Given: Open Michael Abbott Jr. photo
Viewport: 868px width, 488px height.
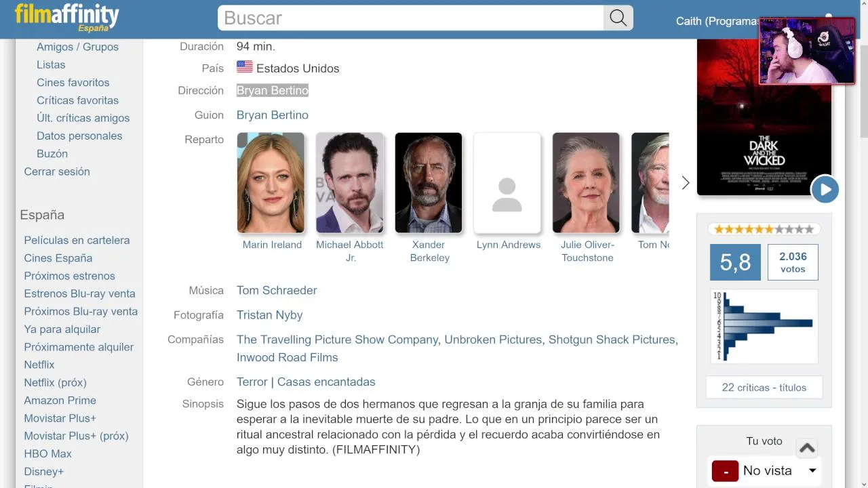Looking at the screenshot, I should click(350, 183).
